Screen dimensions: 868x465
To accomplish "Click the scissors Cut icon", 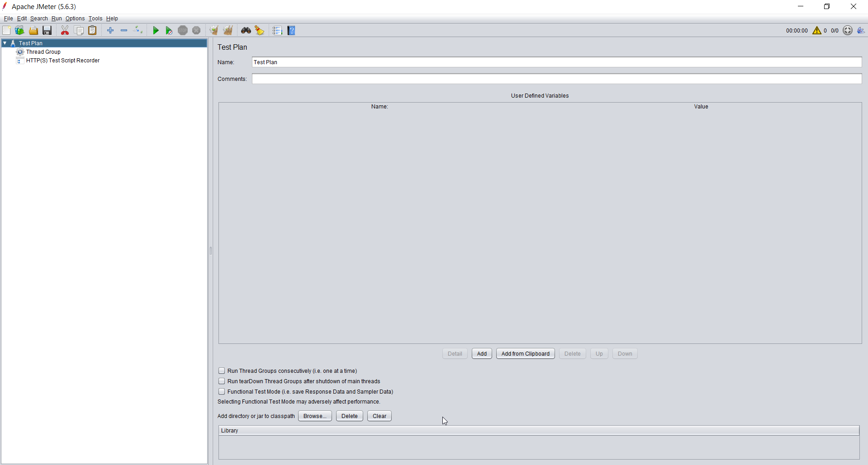I will pyautogui.click(x=65, y=31).
